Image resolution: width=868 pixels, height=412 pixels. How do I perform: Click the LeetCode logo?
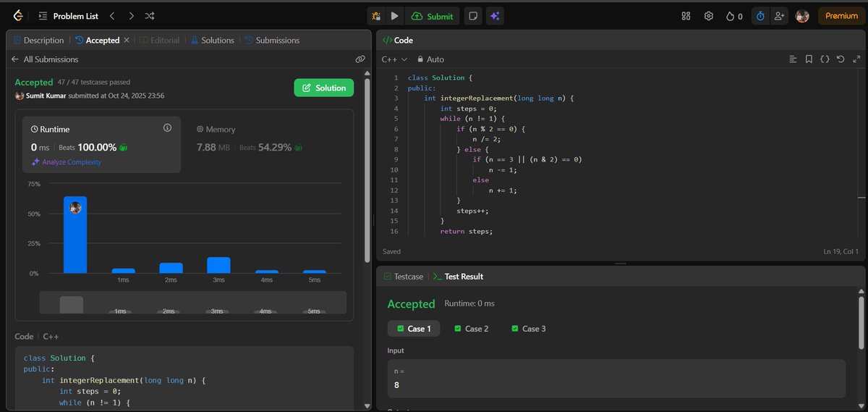[x=17, y=15]
